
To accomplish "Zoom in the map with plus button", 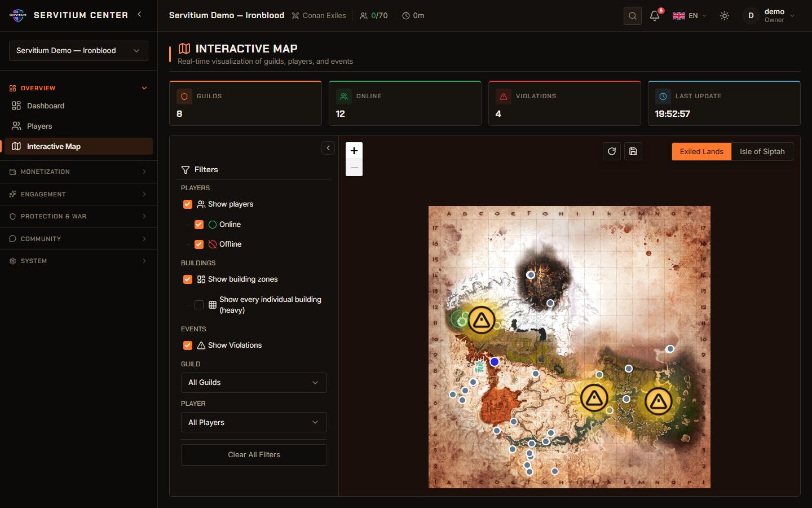I will coord(354,151).
